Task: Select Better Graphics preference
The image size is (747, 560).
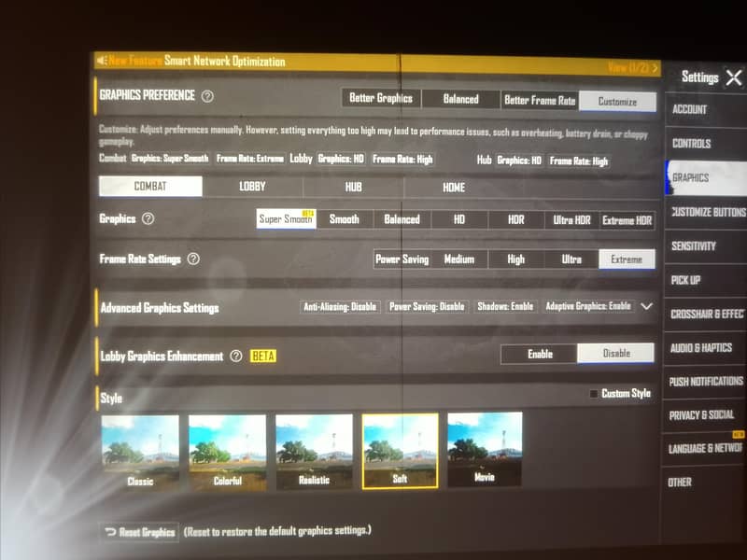Action: [x=381, y=98]
